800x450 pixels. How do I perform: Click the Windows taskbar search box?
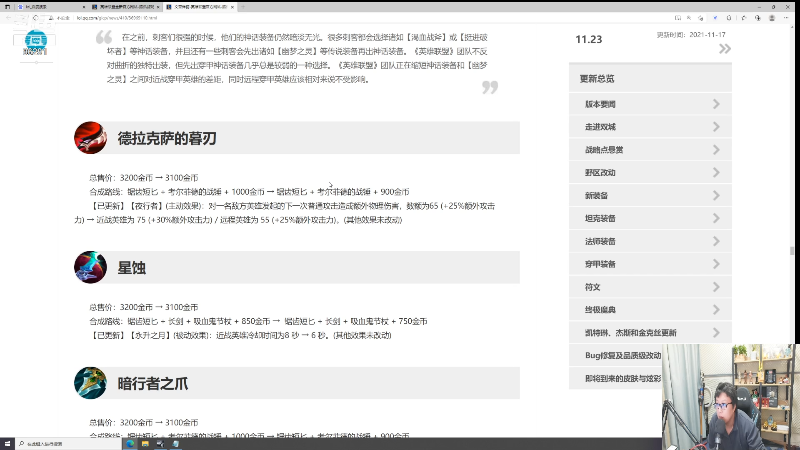[68, 443]
